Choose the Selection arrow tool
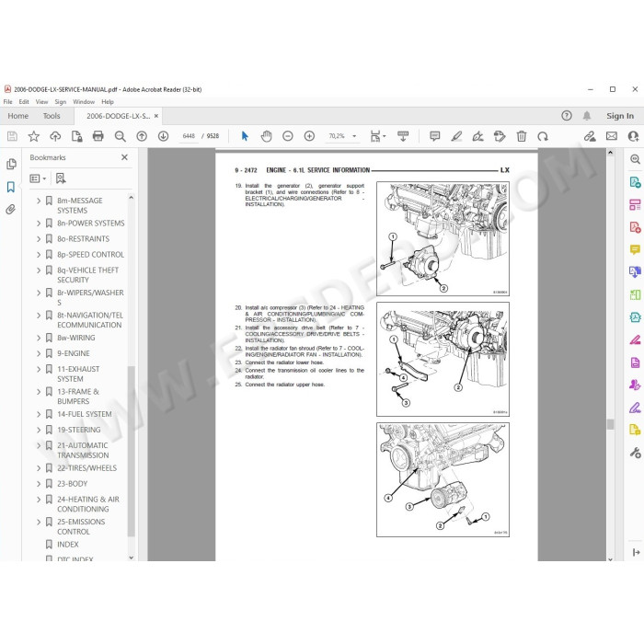Screen dimensions: 644x644 pyautogui.click(x=246, y=136)
